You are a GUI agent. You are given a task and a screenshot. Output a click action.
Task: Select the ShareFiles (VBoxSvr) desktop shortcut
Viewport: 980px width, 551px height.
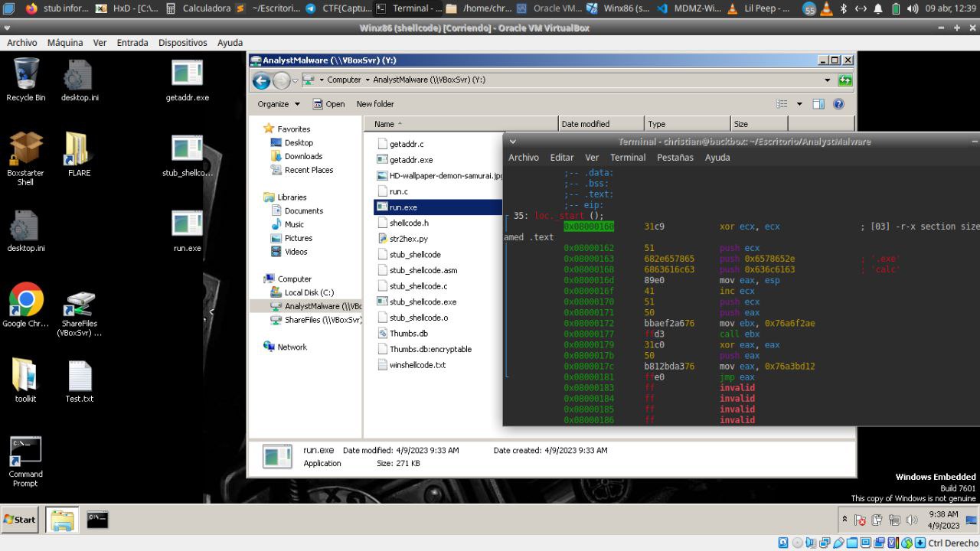coord(79,314)
